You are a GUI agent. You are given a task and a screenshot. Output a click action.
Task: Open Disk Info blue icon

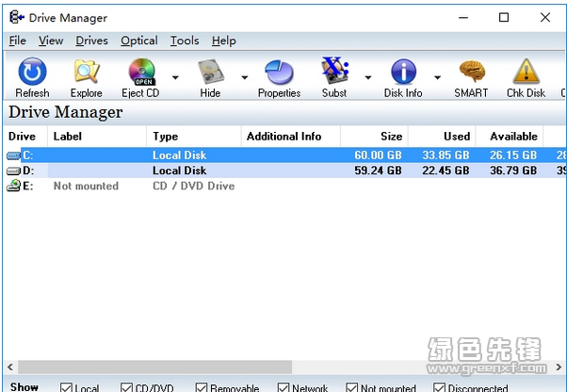403,72
